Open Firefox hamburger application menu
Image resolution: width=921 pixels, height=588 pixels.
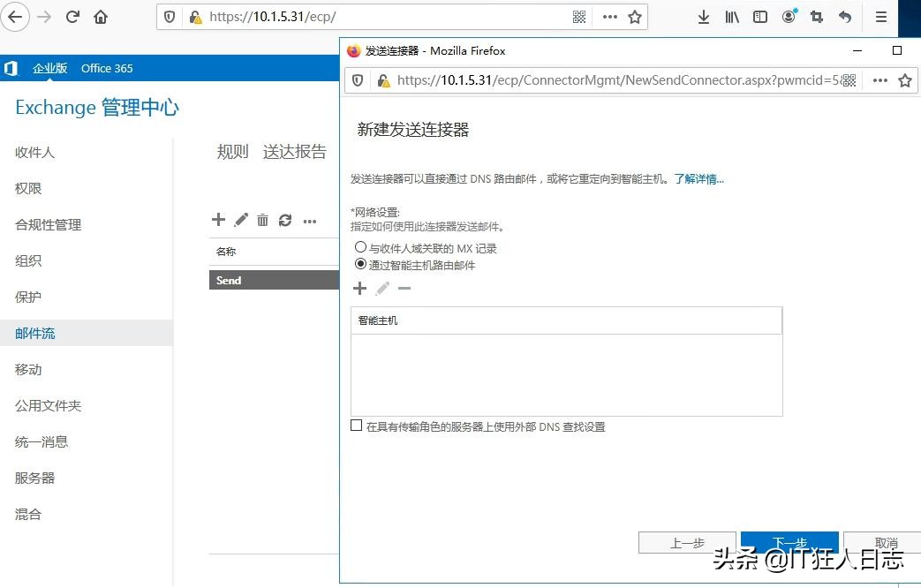tap(880, 16)
